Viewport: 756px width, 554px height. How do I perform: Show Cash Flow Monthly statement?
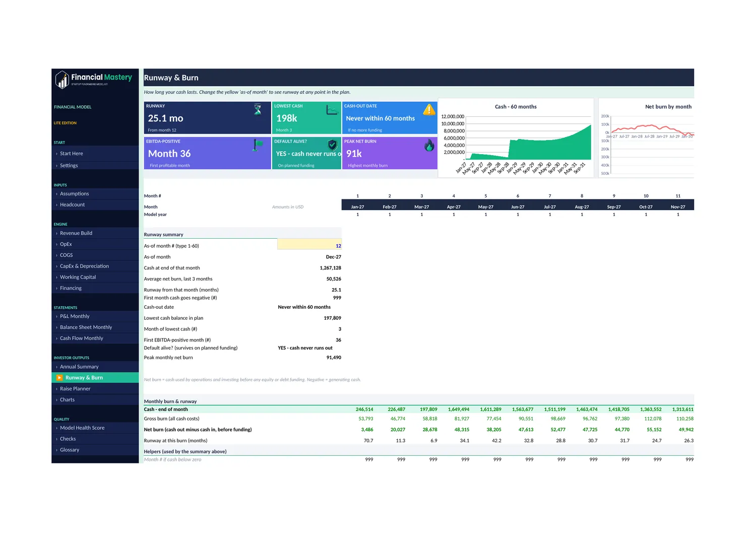click(95, 338)
